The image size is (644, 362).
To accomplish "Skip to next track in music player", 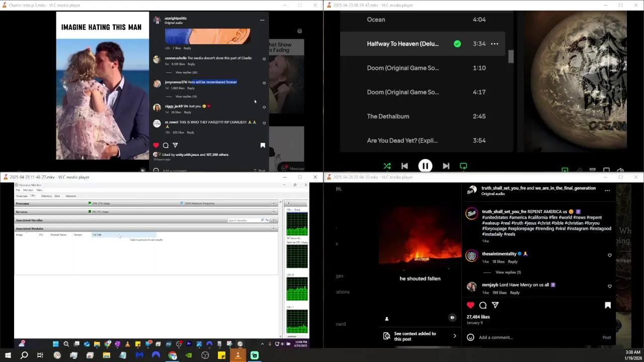I will point(446,166).
